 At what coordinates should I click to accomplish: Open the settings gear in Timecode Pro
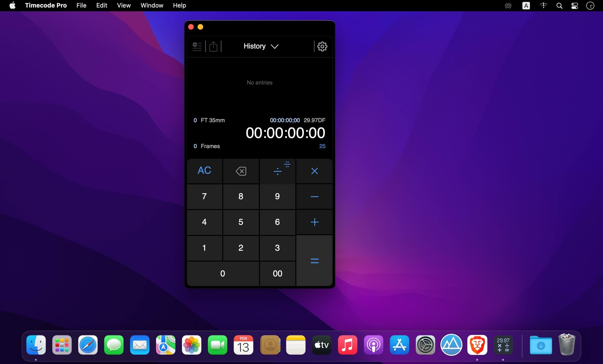[x=322, y=46]
